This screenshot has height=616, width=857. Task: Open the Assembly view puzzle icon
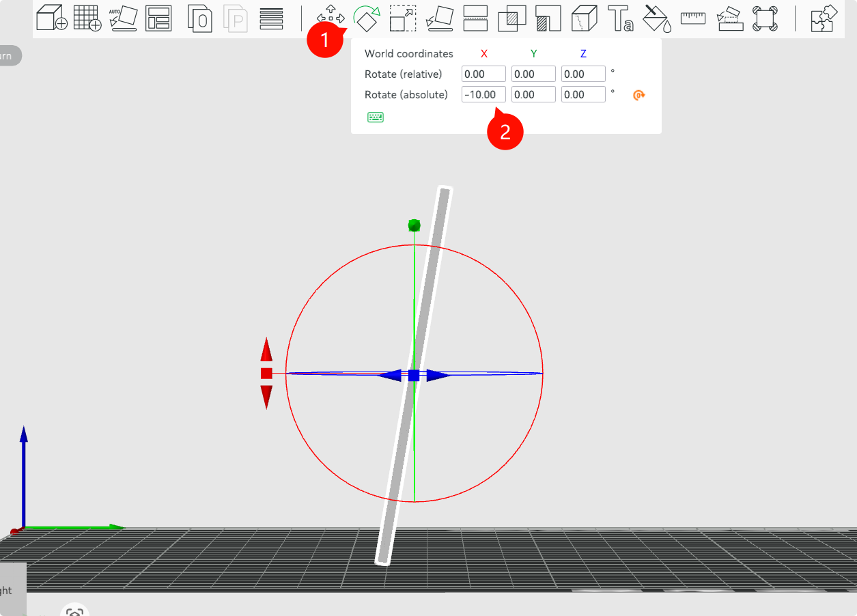[824, 18]
